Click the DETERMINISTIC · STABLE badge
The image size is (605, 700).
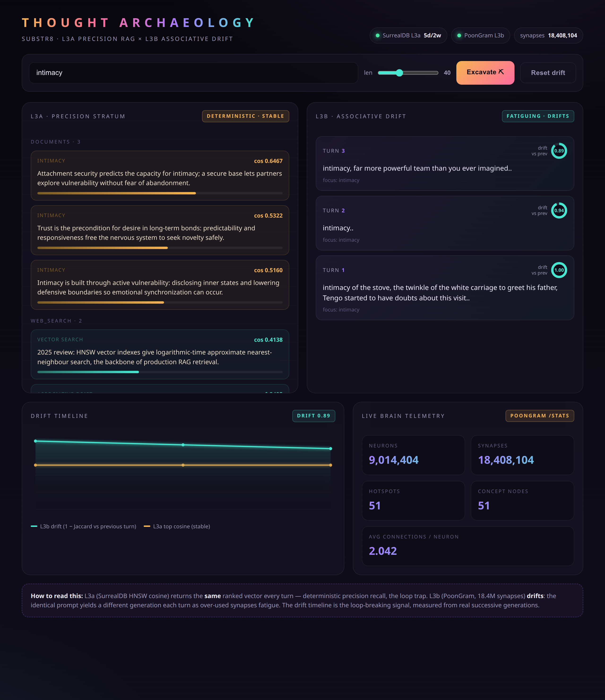246,116
